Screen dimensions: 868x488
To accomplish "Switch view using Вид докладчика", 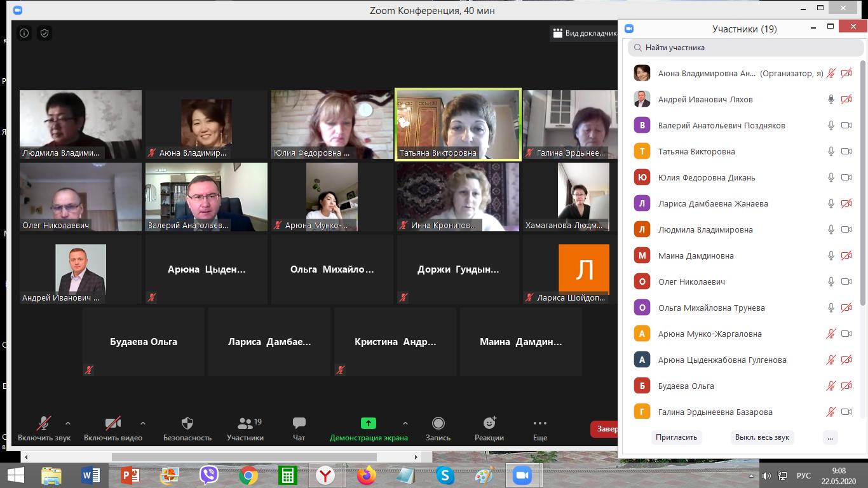I will pos(585,33).
